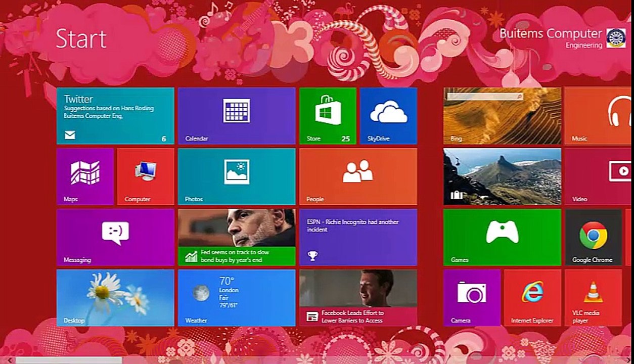Open the Travel tile with mountain photo

point(502,176)
